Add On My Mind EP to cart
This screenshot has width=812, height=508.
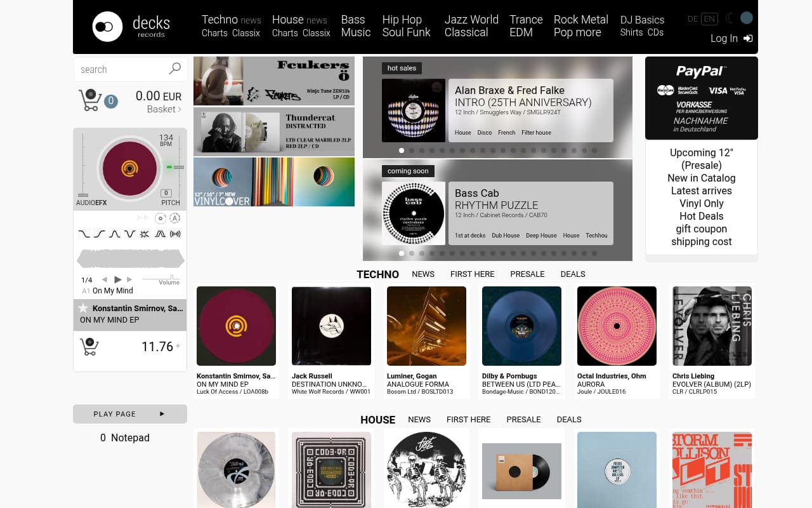tap(89, 347)
